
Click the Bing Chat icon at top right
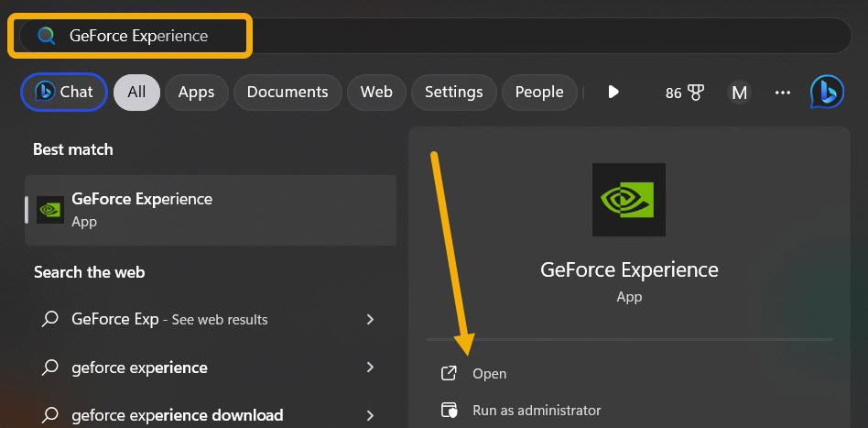point(826,93)
